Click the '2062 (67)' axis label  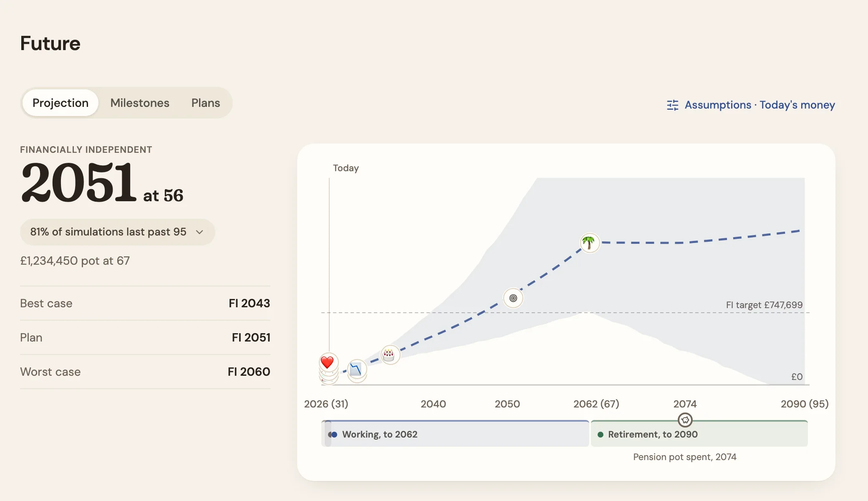596,404
